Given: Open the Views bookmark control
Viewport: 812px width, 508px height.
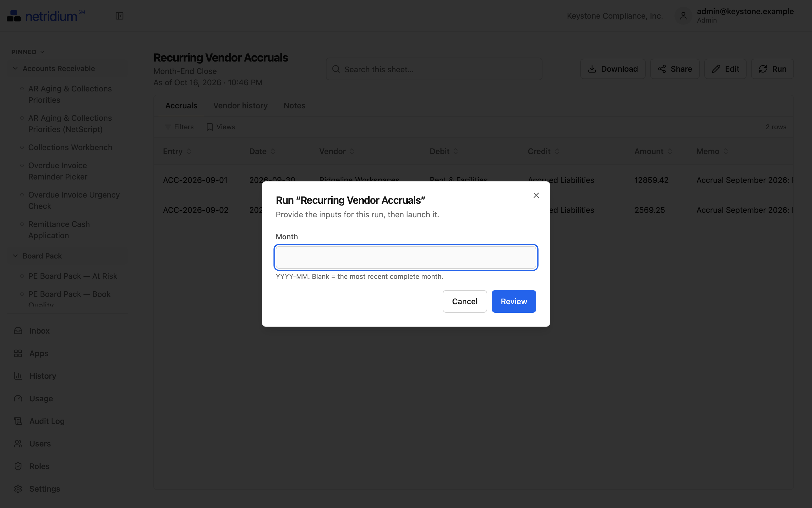Looking at the screenshot, I should 220,127.
